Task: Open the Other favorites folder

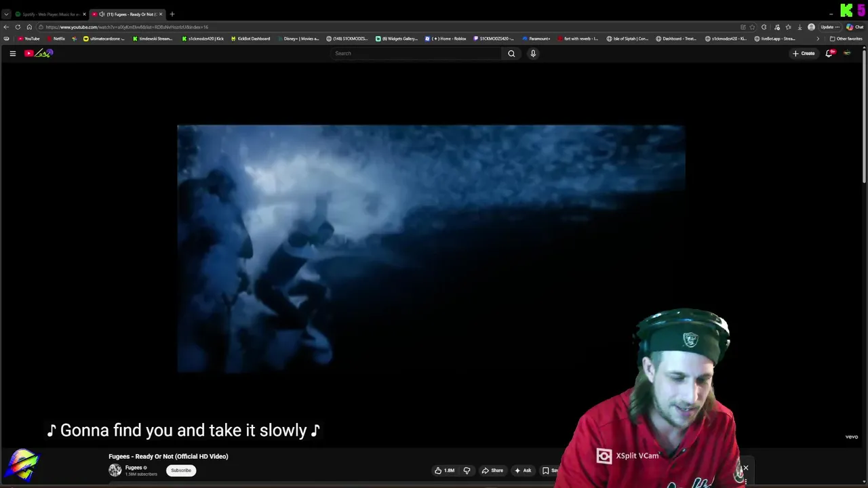Action: point(846,39)
